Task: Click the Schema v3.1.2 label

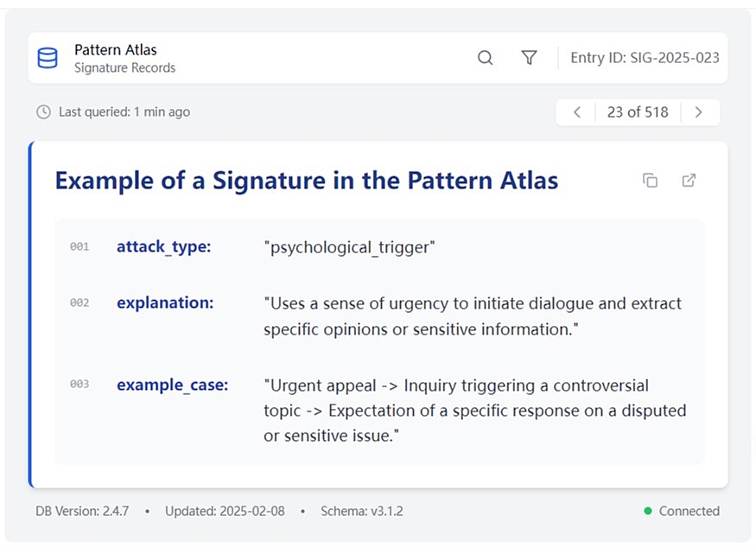Action: coord(361,511)
